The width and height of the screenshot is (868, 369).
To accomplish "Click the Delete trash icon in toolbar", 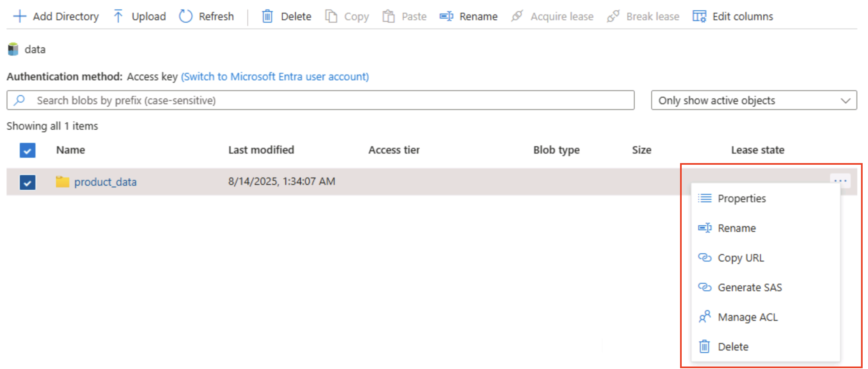I will click(267, 16).
